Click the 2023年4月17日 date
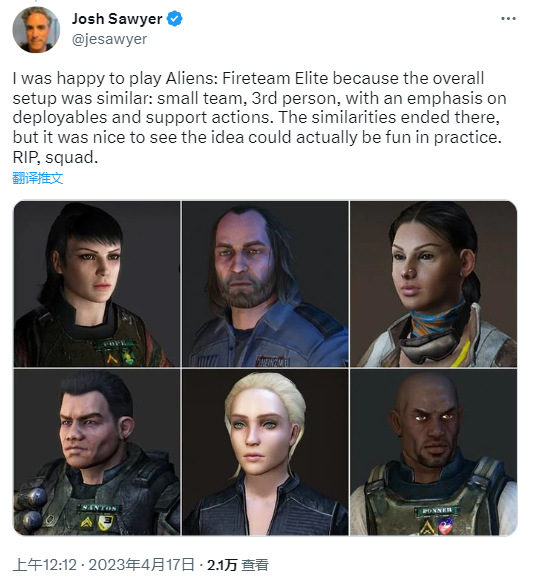The height and width of the screenshot is (581, 533). (x=142, y=565)
